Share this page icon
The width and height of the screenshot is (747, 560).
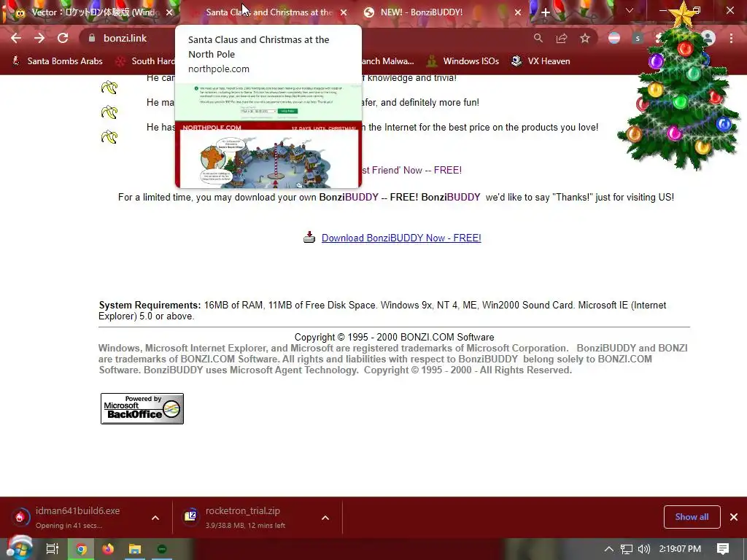tap(562, 38)
